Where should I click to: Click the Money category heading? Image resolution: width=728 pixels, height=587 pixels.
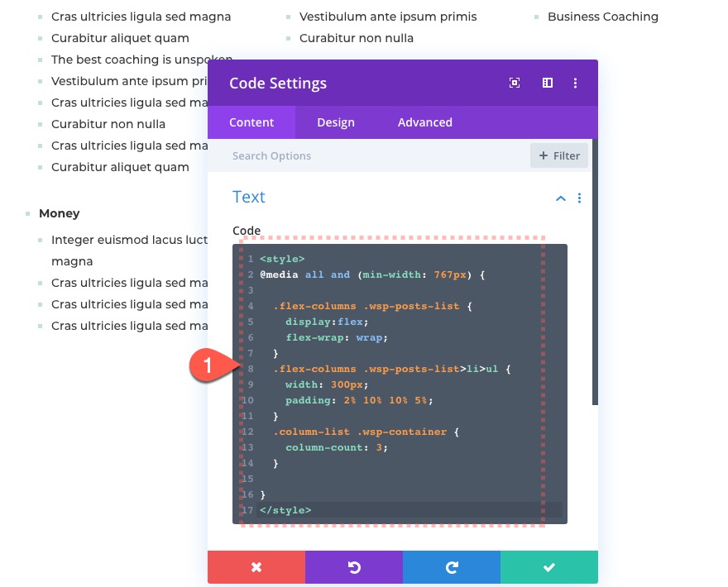(59, 213)
